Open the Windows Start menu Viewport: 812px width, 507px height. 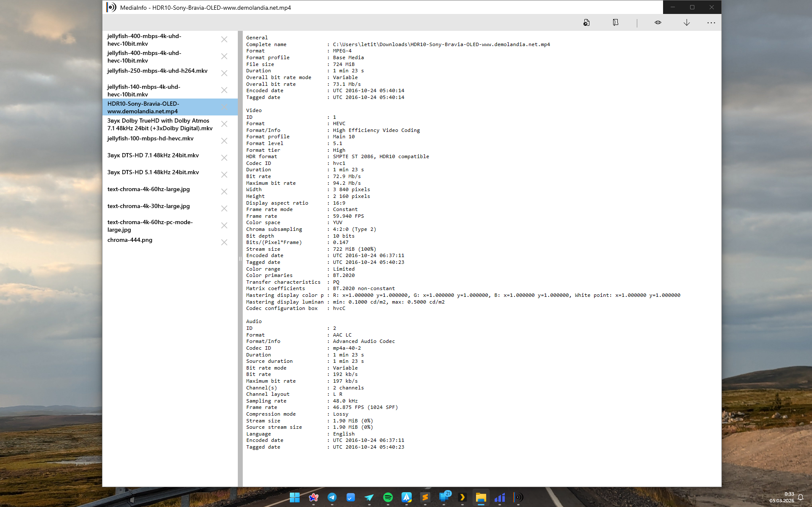coord(295,498)
